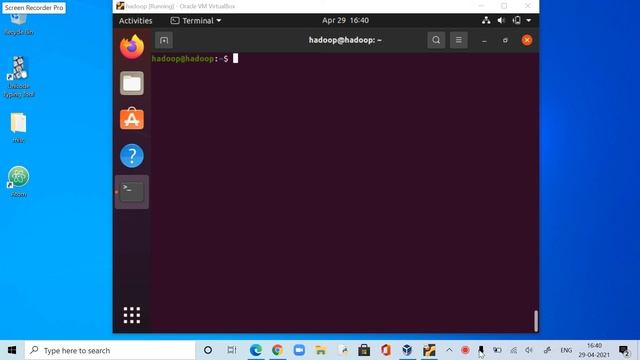Select Unicode Typing Tool desktop shortcut

19,77
